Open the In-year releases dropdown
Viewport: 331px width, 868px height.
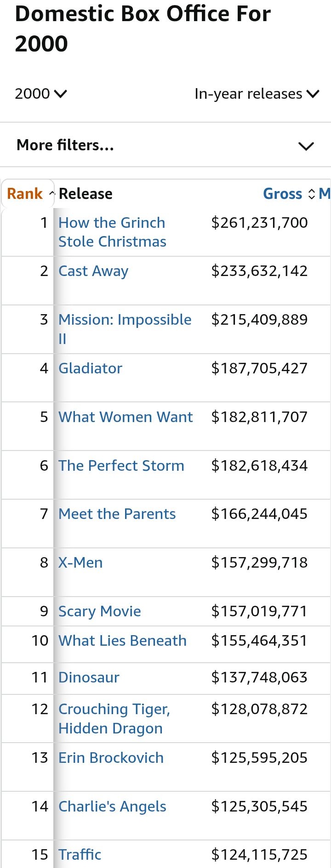257,94
